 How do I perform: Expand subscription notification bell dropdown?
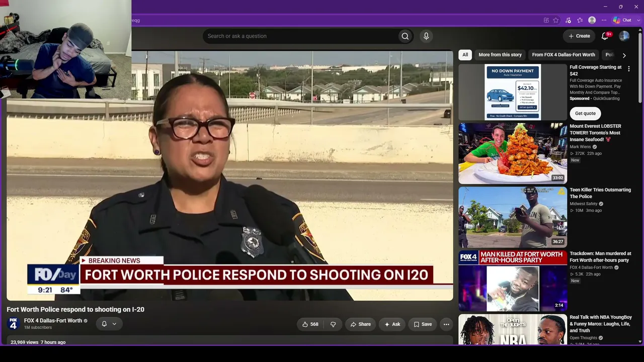click(x=109, y=324)
